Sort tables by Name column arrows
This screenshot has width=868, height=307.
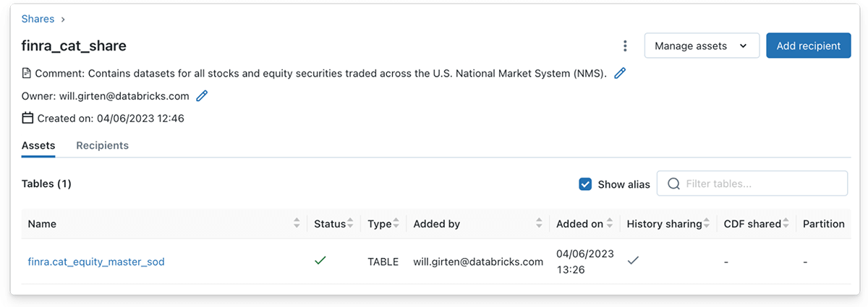pos(297,224)
